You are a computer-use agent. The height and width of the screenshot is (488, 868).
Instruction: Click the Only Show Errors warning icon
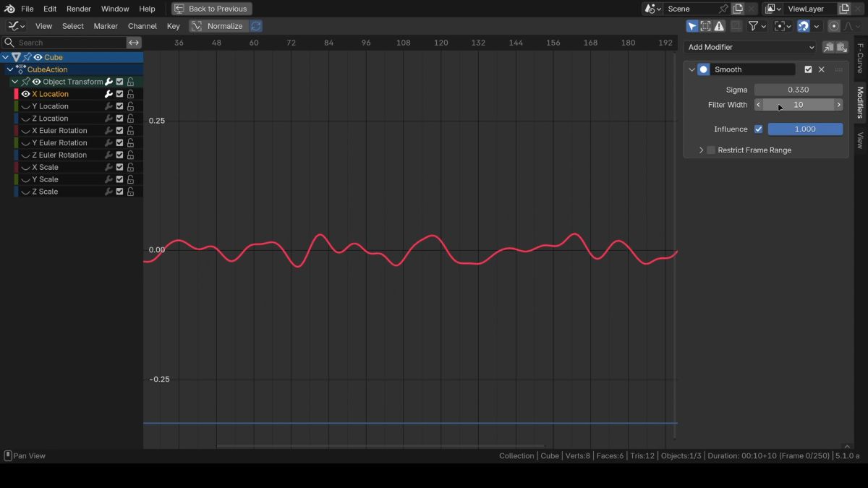[x=719, y=26]
